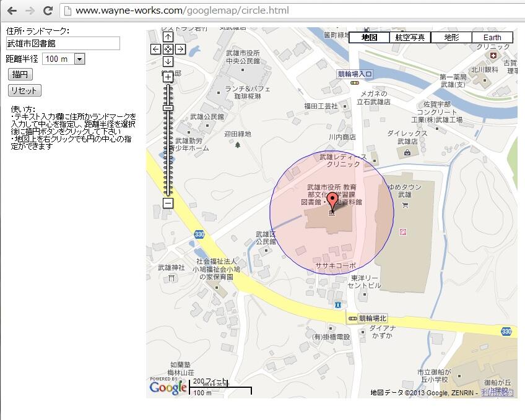The image size is (525, 420).
Task: Pan the map up with arrow button
Action: click(x=168, y=37)
